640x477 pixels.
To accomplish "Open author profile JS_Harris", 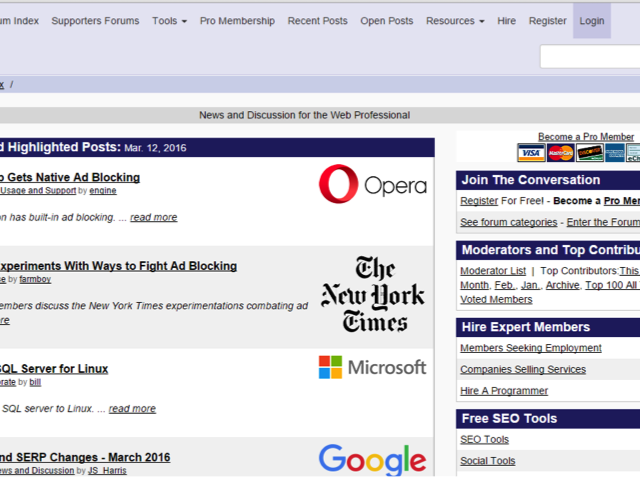I will tap(107, 470).
